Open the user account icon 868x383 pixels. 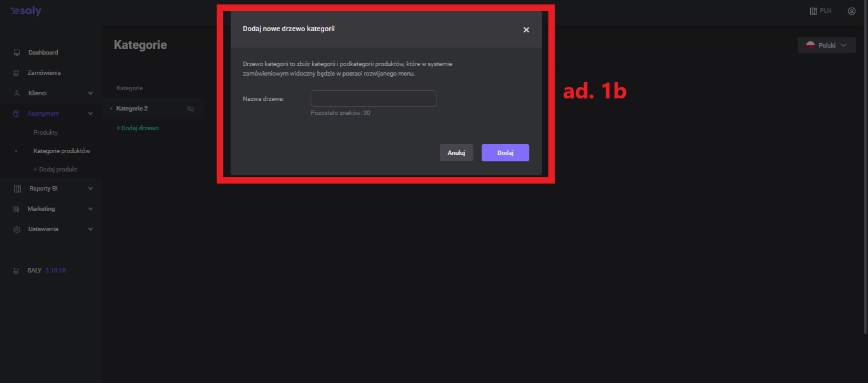click(851, 11)
